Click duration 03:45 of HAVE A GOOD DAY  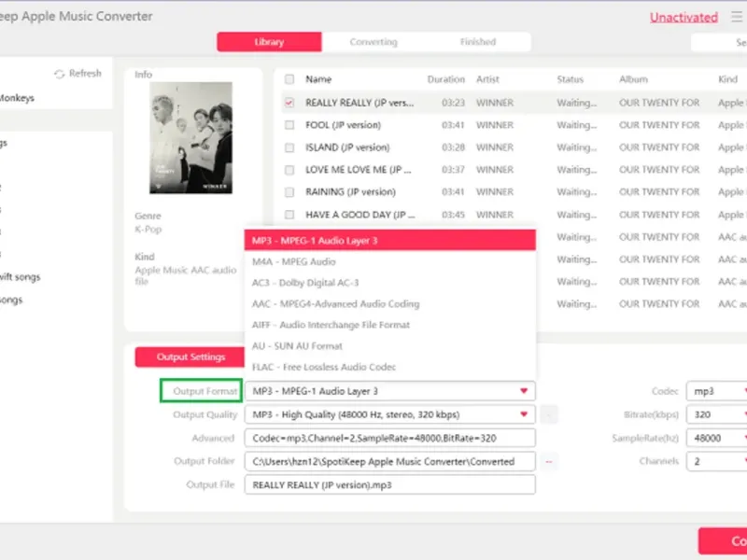453,215
